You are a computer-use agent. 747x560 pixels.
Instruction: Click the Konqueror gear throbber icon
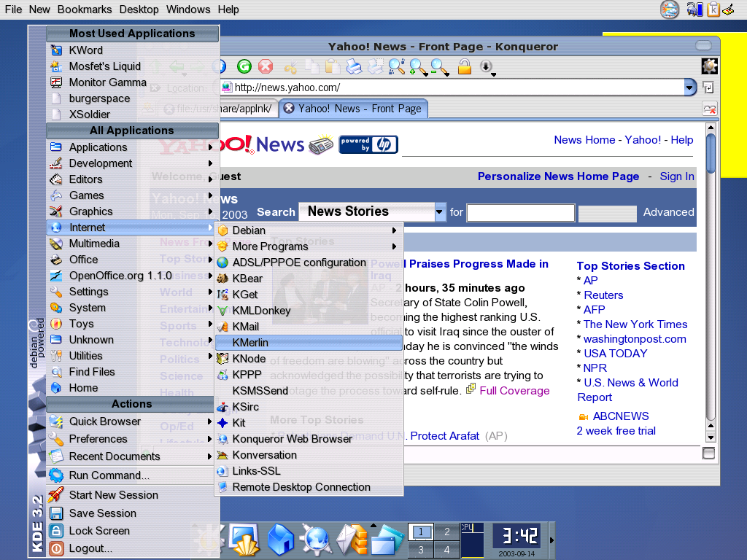(x=709, y=66)
